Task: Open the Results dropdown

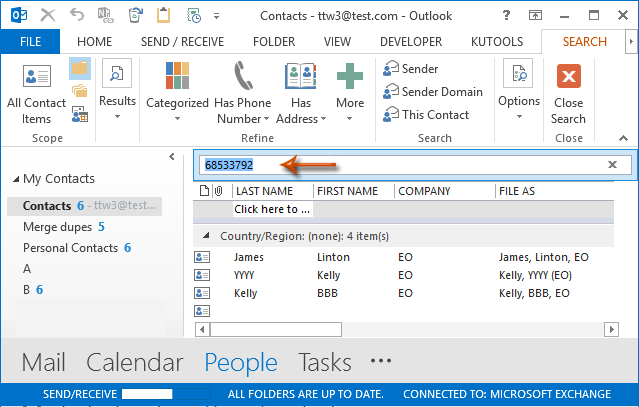Action: click(117, 101)
